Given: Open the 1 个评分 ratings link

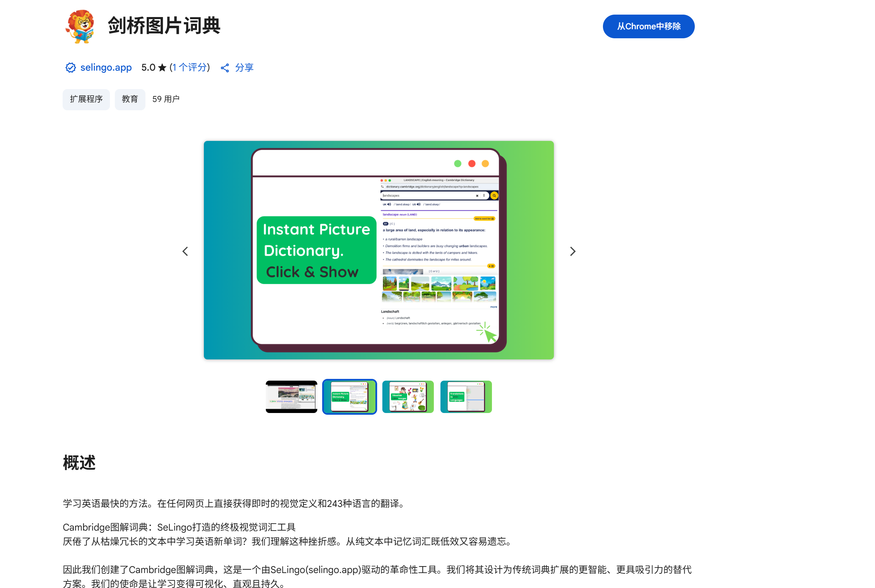Looking at the screenshot, I should tap(190, 67).
